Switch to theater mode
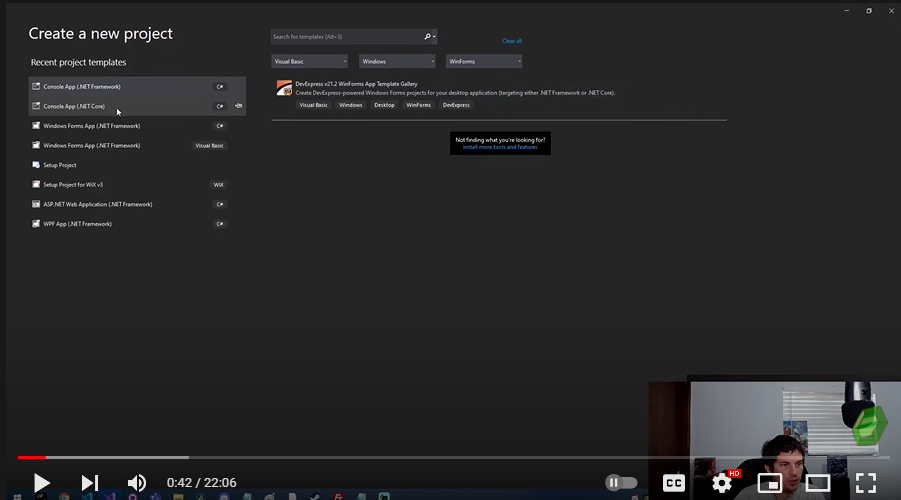This screenshot has height=500, width=901. pyautogui.click(x=817, y=483)
